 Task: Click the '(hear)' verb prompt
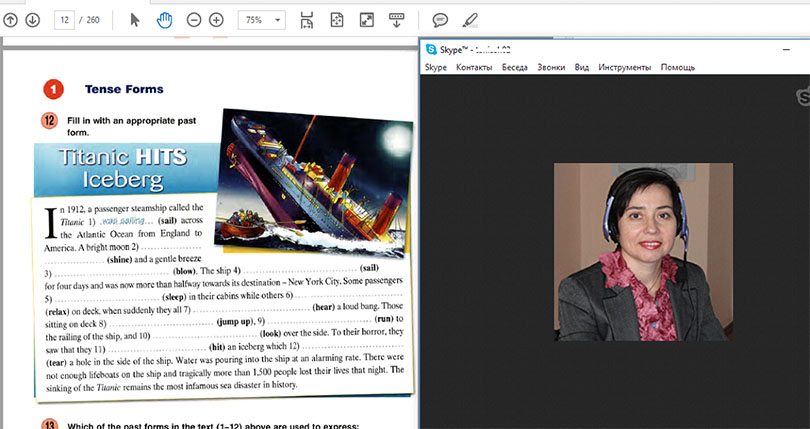323,307
